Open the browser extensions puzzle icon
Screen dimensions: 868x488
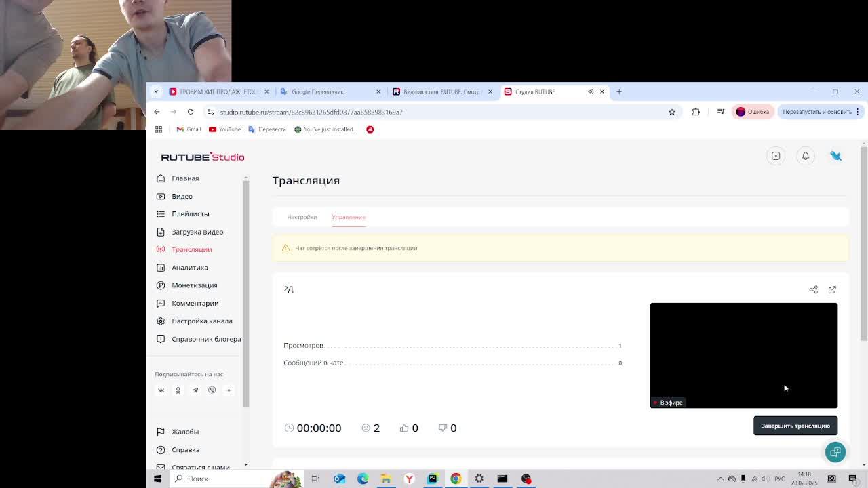click(696, 112)
